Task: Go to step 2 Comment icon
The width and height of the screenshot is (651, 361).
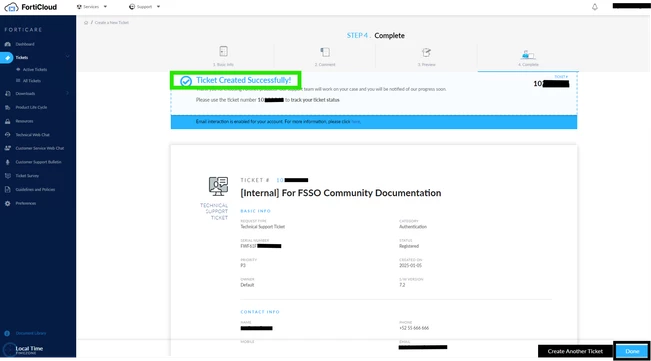Action: [x=325, y=52]
